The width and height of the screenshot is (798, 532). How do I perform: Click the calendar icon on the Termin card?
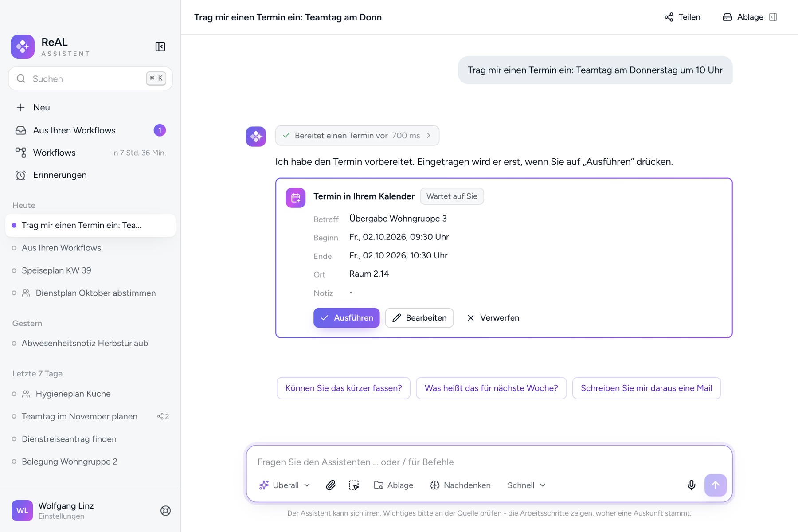[x=296, y=198]
